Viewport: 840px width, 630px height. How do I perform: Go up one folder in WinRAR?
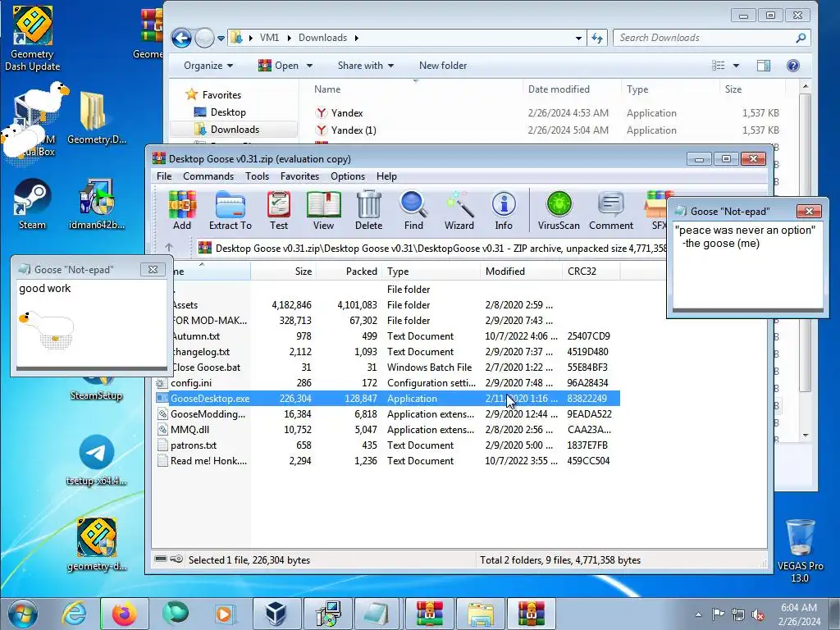click(x=169, y=248)
